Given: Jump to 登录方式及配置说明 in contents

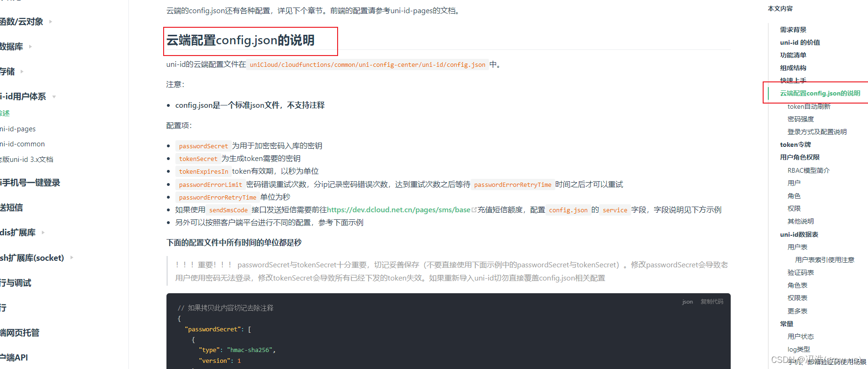Looking at the screenshot, I should pos(817,132).
